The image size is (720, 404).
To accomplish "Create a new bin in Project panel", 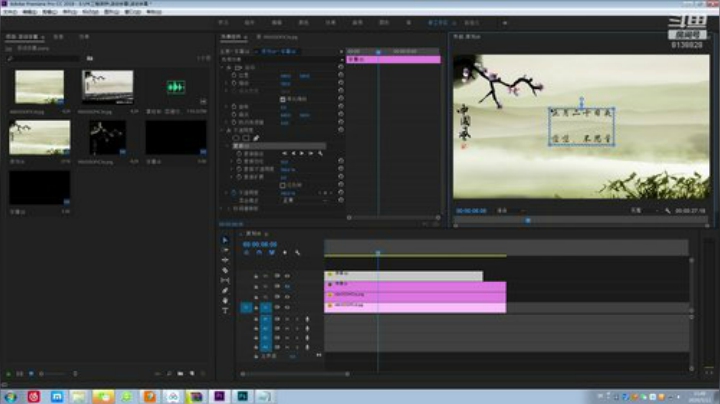I will pyautogui.click(x=180, y=374).
